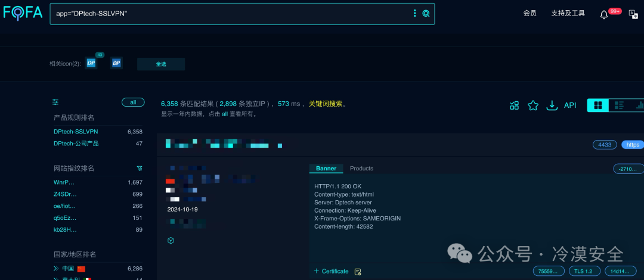The height and width of the screenshot is (280, 644).
Task: Click the TLS 1.2 tag
Action: tap(584, 271)
